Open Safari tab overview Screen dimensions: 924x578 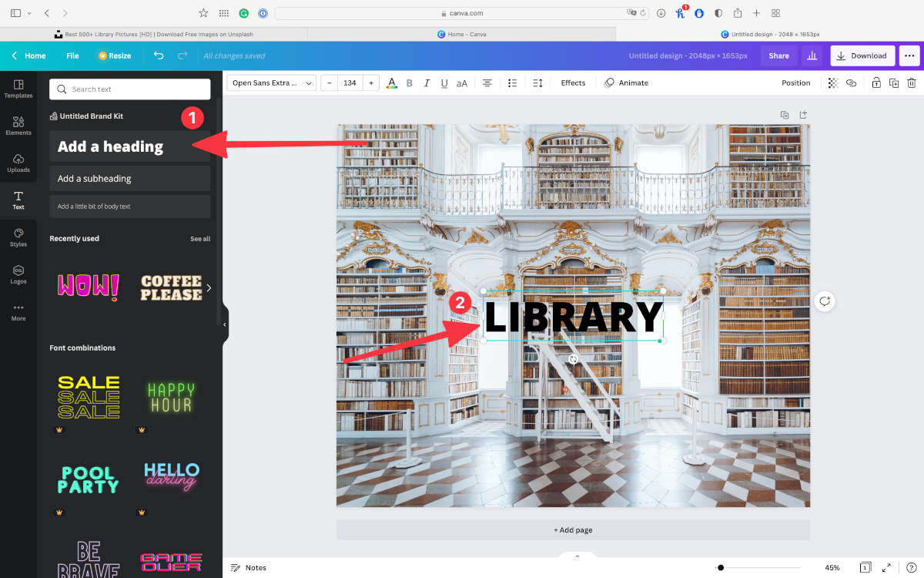(775, 13)
